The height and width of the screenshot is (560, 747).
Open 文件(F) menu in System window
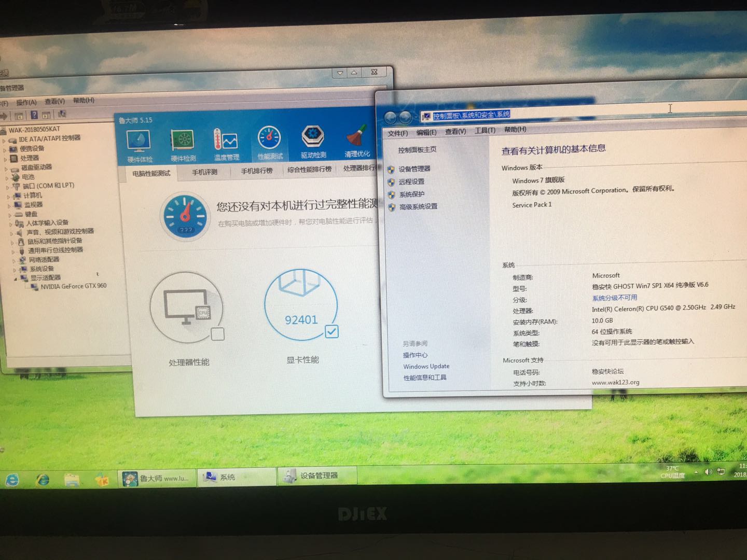(398, 133)
